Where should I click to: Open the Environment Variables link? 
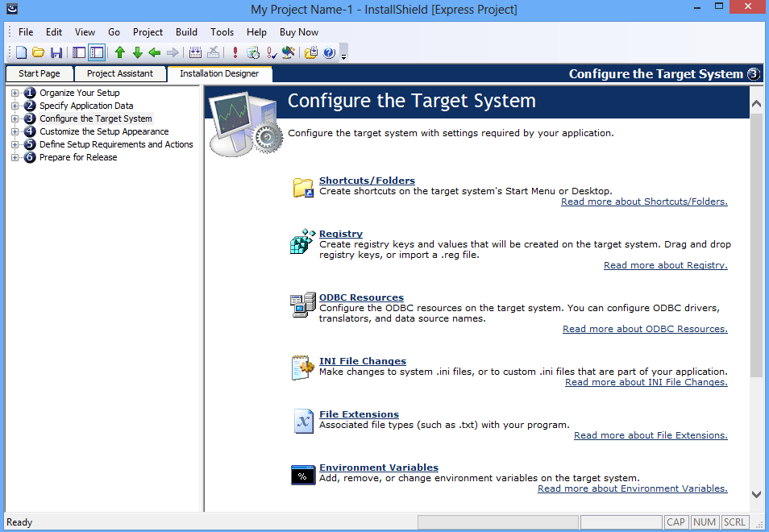pyautogui.click(x=379, y=468)
